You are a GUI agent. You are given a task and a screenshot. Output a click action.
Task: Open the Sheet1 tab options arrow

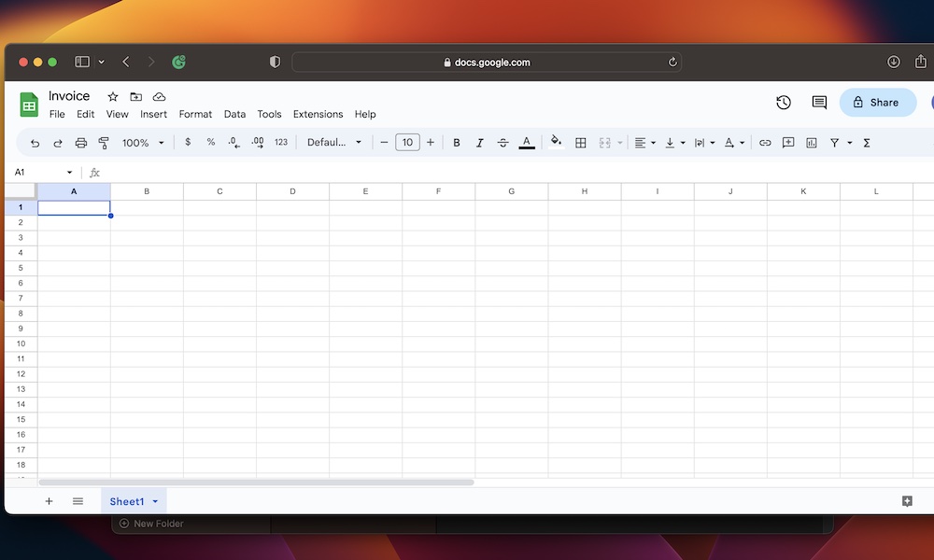point(155,502)
